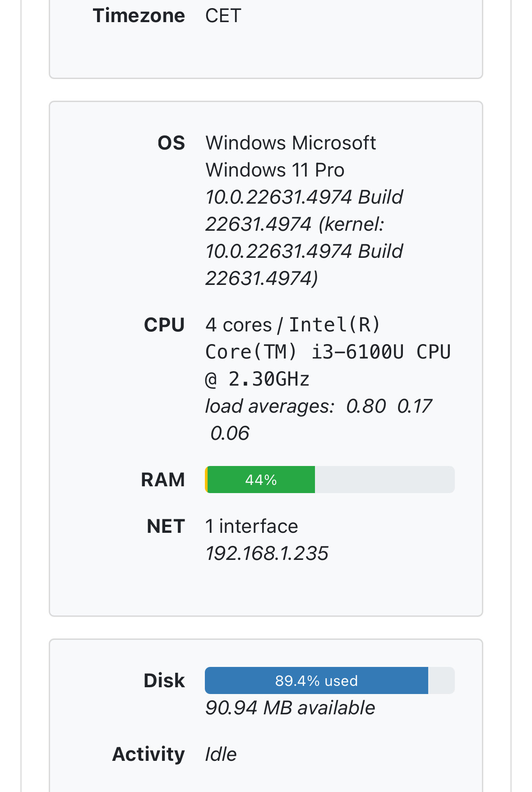Click the CET timezone value
The width and height of the screenshot is (532, 792).
223,16
